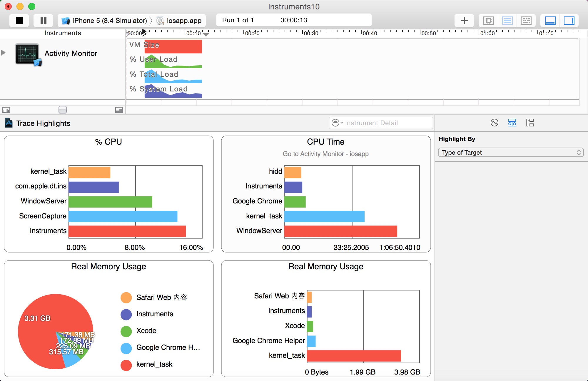Click the ScreenCapture bar in % CPU chart

tap(123, 216)
